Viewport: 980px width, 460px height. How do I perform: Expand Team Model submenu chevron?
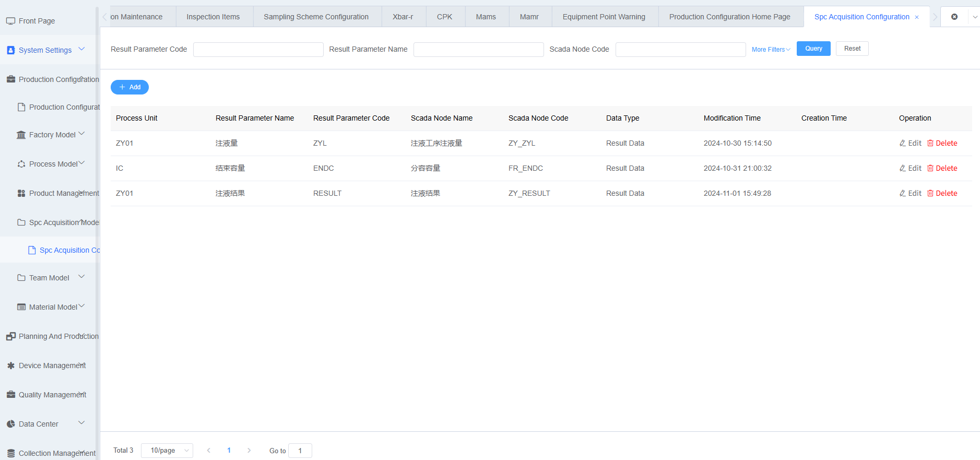(81, 277)
